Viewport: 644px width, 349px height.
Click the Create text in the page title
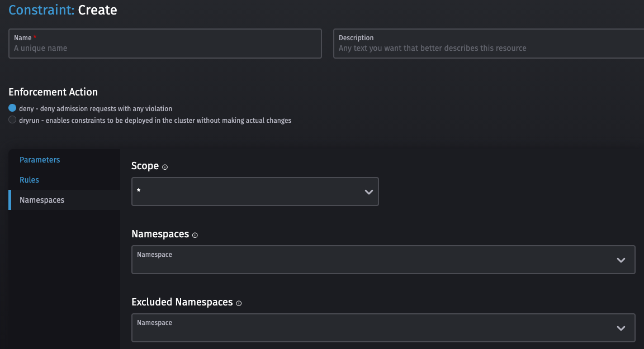click(x=98, y=10)
